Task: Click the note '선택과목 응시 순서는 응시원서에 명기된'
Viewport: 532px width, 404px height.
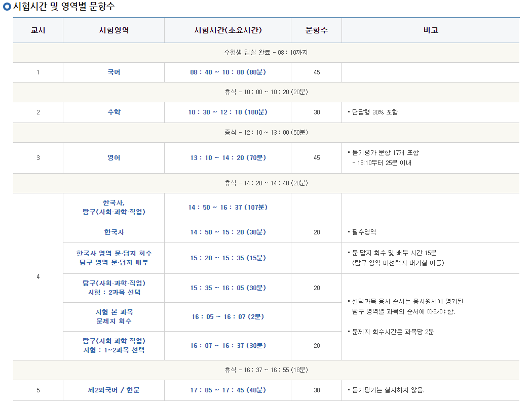Action: tap(407, 302)
